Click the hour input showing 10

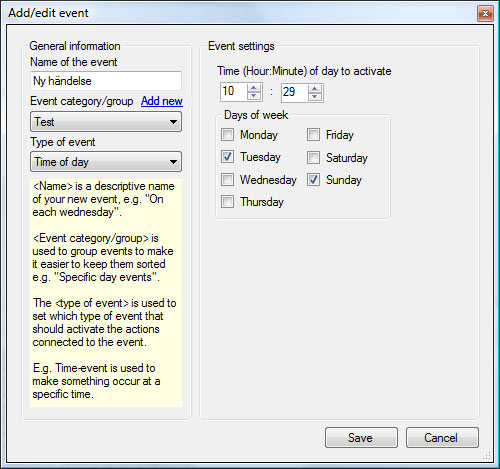(234, 92)
